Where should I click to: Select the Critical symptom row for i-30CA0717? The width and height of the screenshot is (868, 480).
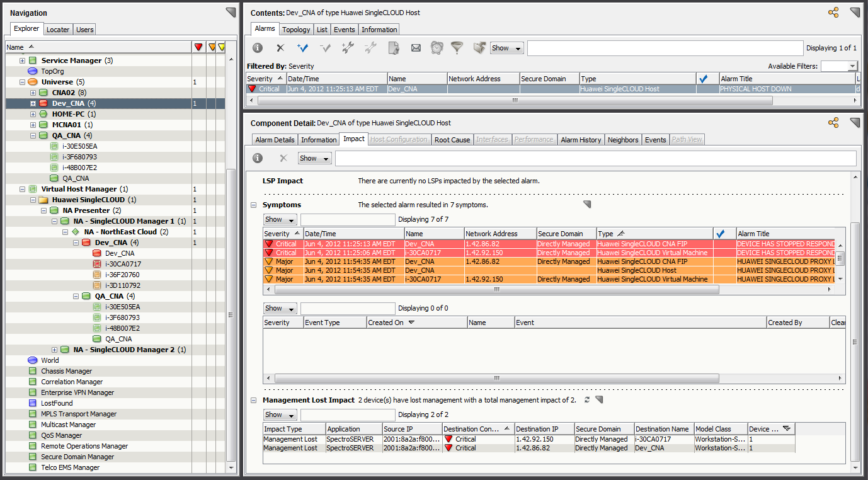[x=549, y=253]
